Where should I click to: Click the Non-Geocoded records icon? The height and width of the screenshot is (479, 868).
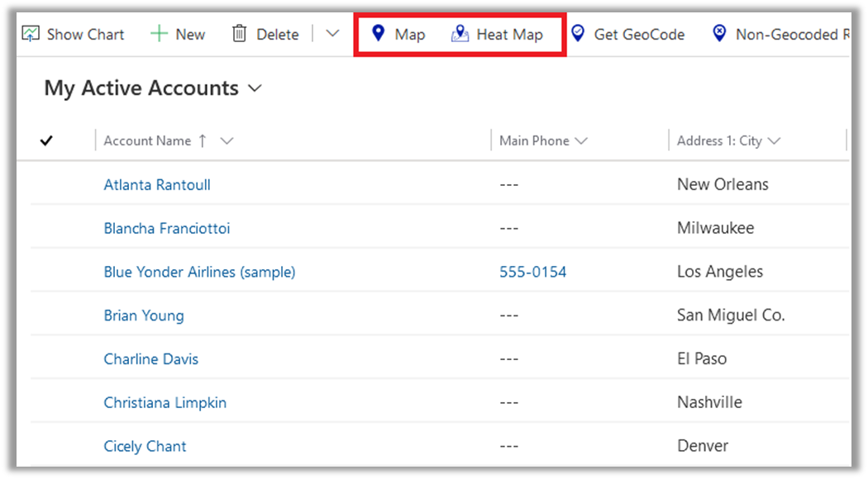click(719, 34)
